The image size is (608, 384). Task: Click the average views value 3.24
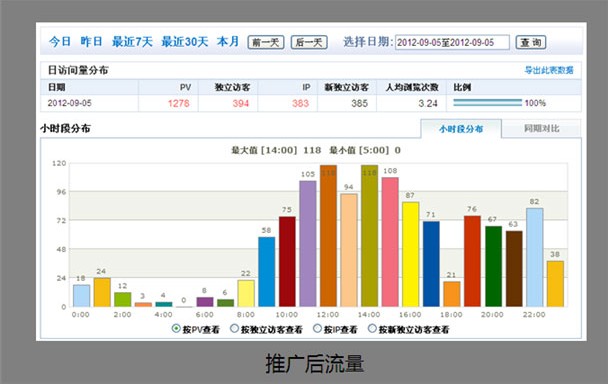(428, 104)
